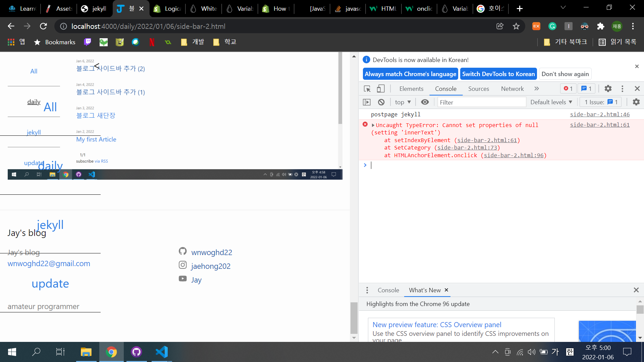Open Windows taskbar search
644x362 pixels.
point(36,352)
